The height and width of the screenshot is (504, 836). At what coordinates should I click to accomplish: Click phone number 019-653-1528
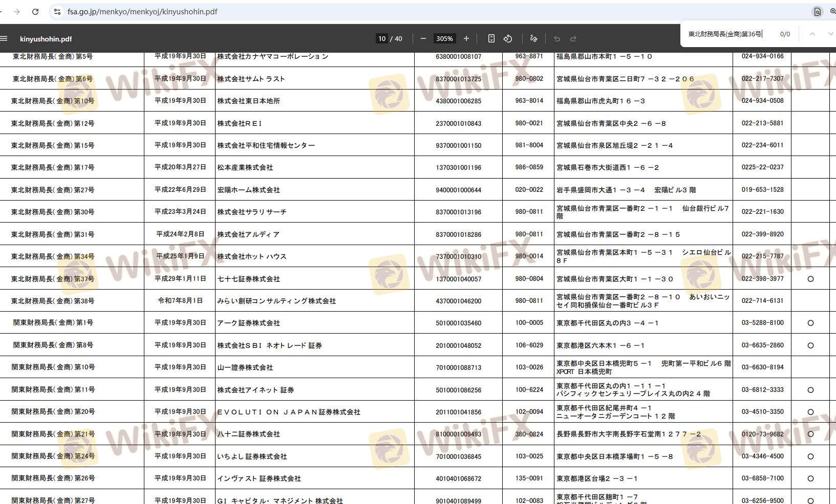[x=763, y=190]
